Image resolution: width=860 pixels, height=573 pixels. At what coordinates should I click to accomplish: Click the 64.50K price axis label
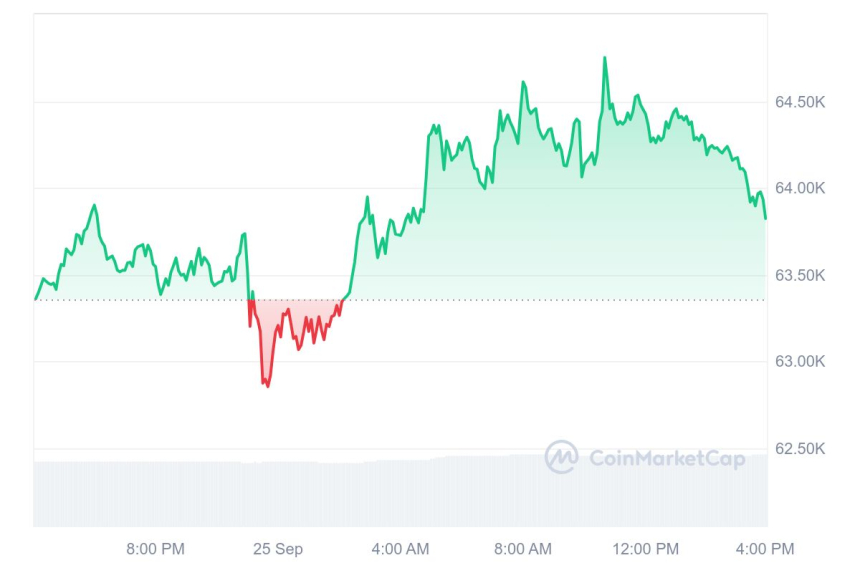click(x=799, y=102)
